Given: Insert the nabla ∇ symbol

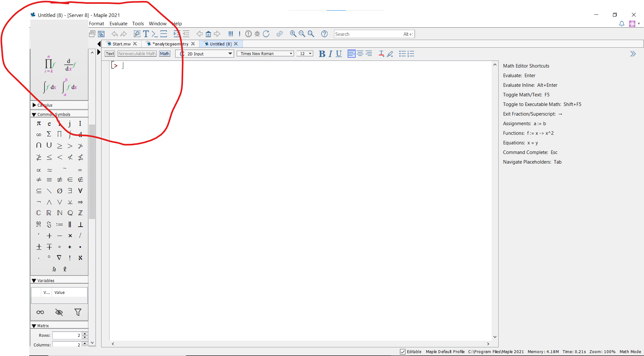Looking at the screenshot, I should (59, 257).
